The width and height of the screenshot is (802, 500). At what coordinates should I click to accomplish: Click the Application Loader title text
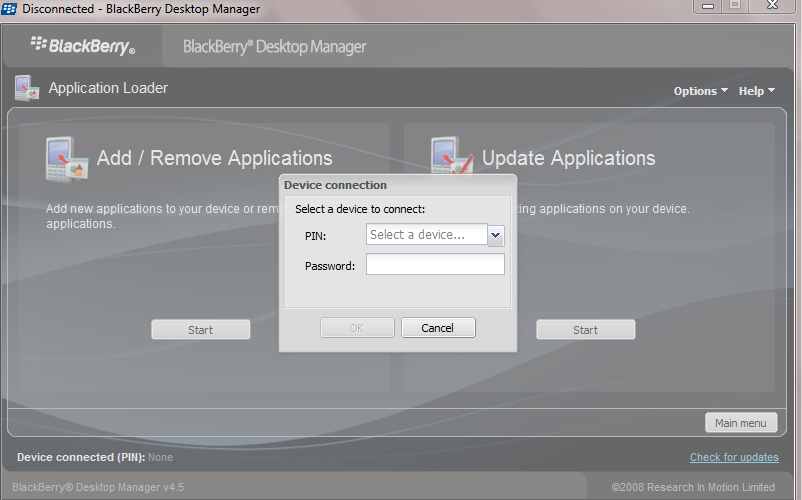[x=108, y=88]
